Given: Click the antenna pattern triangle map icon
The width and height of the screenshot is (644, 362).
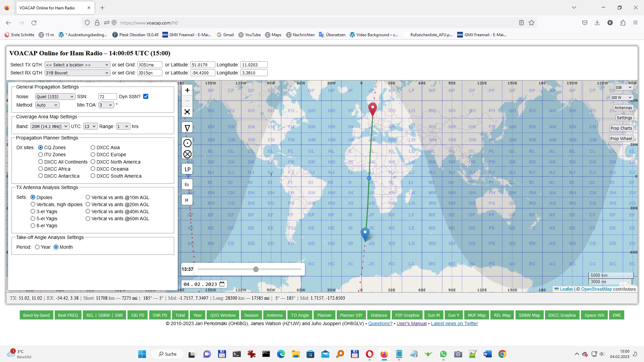Looking at the screenshot, I should (187, 128).
